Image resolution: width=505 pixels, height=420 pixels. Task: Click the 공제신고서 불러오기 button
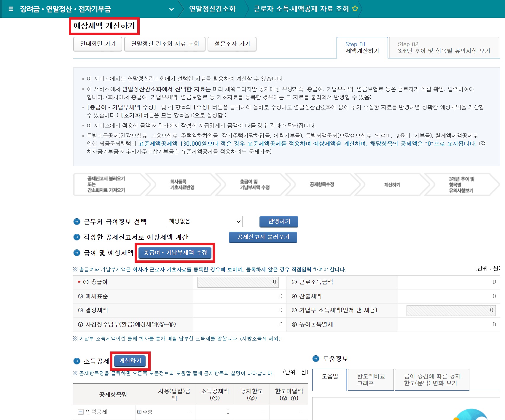click(x=263, y=237)
